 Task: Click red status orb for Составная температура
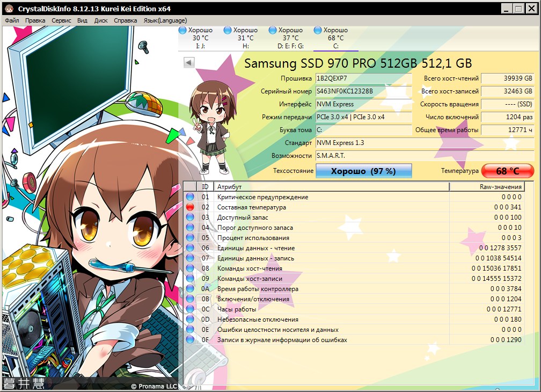[190, 207]
